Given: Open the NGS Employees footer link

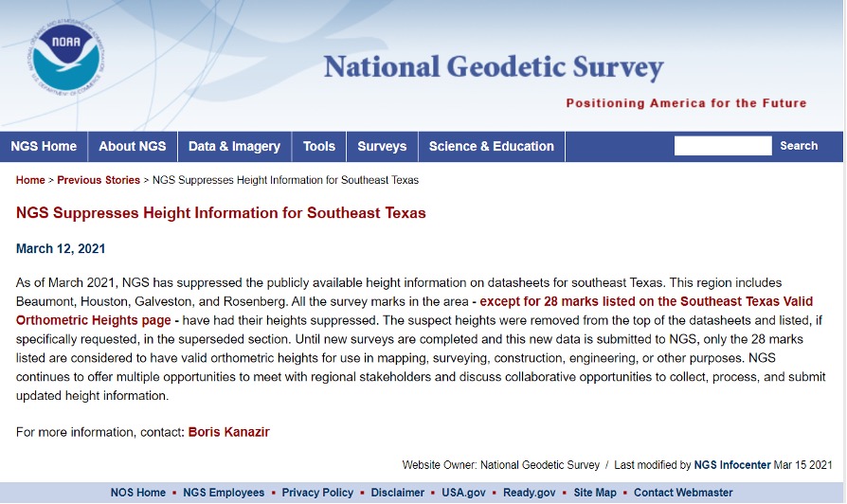Looking at the screenshot, I should [223, 493].
